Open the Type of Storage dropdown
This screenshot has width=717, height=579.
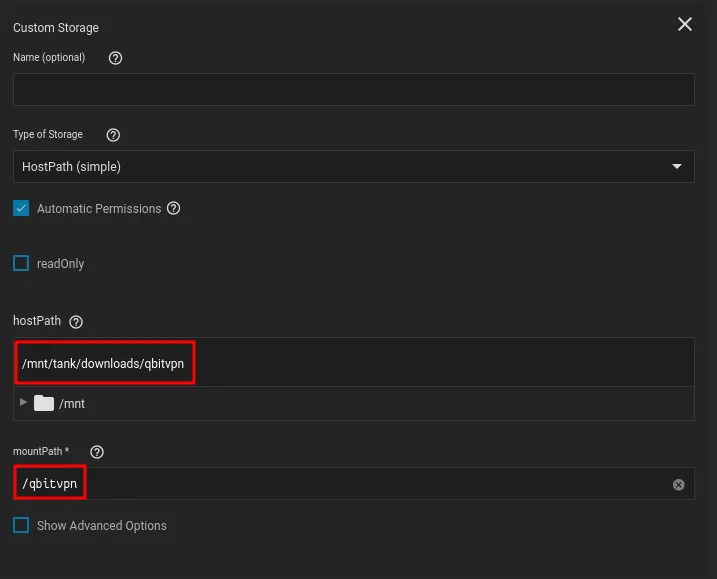(353, 166)
